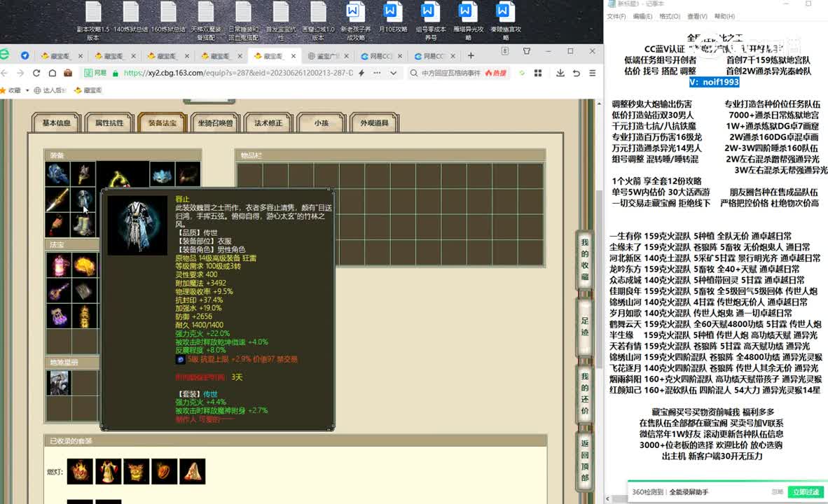Image resolution: width=828 pixels, height=504 pixels.
Task: Switch to the 属性抗性 tab
Action: tap(109, 123)
